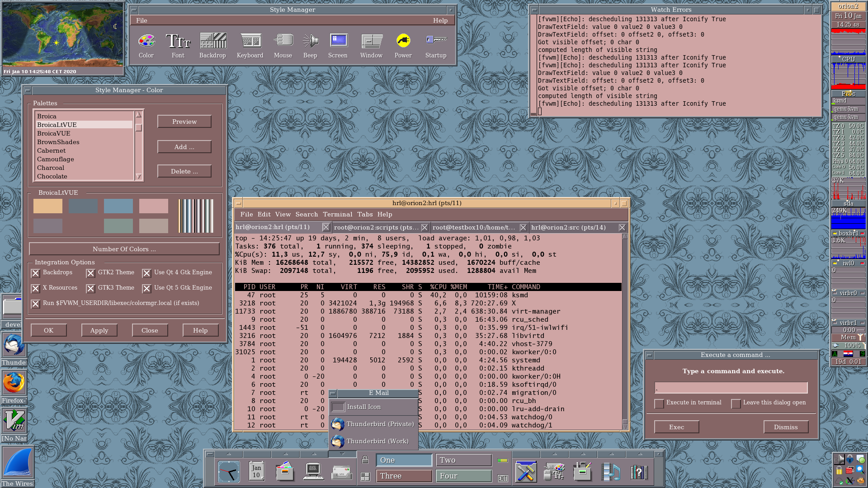Click the lock screen padlock on panel
Screen dimensions: 868x488
[x=365, y=460]
